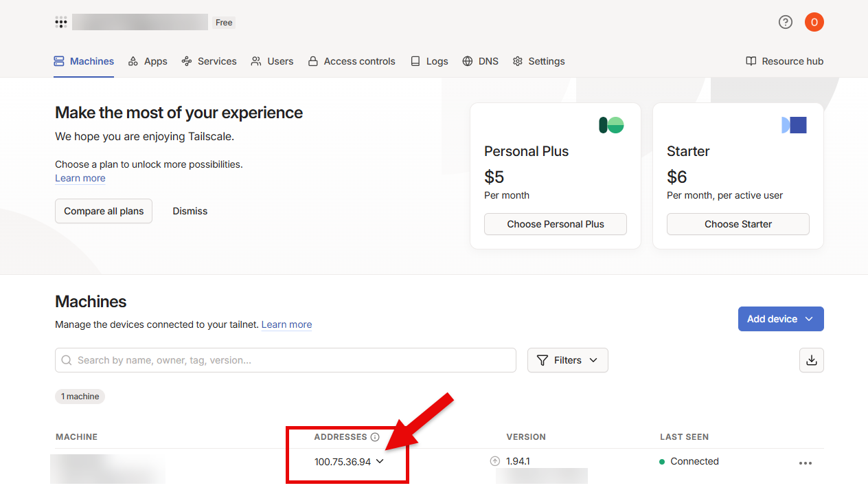Follow the Learn more link under Machines
This screenshot has width=868, height=490.
(x=286, y=324)
